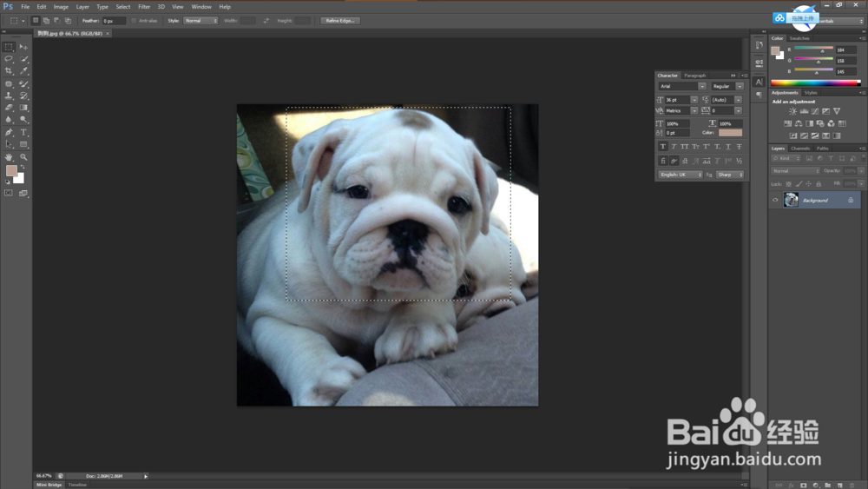Click the Refine Edge button
Image resolution: width=868 pixels, height=489 pixels.
[x=340, y=21]
